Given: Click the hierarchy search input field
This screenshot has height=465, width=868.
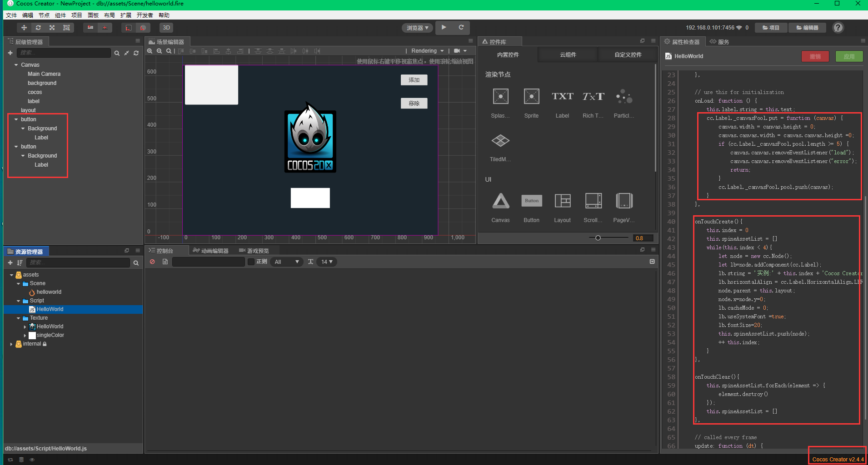Looking at the screenshot, I should [x=64, y=53].
